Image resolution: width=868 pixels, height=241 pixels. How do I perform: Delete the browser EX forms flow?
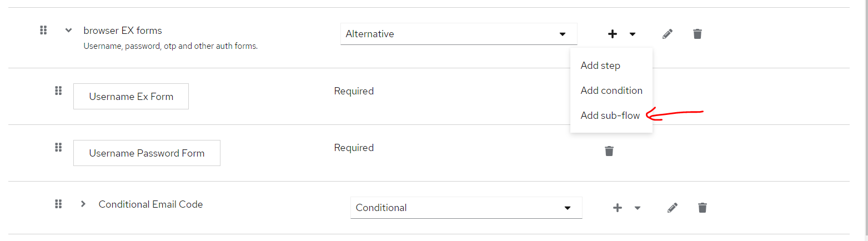698,34
